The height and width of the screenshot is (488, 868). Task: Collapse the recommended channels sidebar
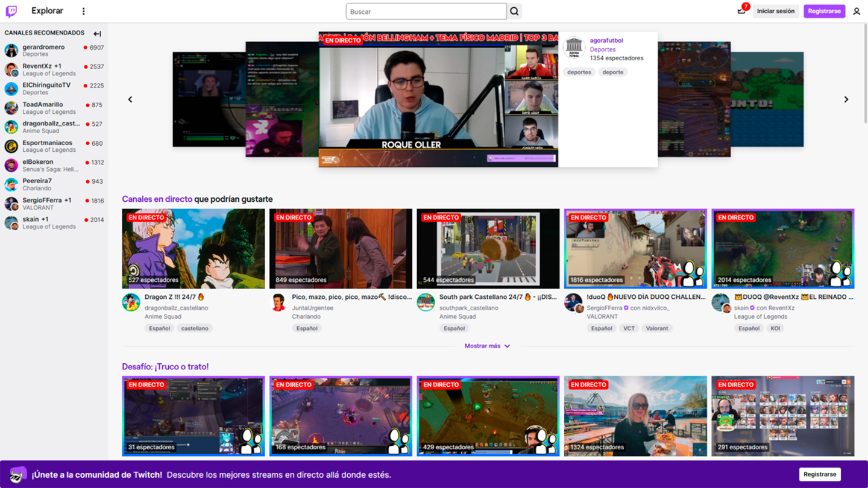[97, 34]
